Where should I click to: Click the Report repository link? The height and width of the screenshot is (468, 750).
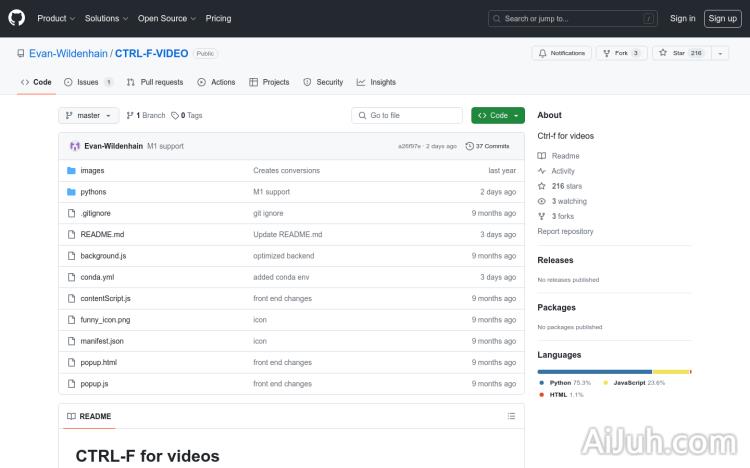(565, 231)
